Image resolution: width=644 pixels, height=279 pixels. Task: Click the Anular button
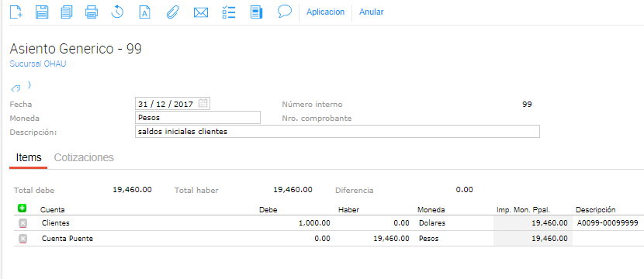372,12
